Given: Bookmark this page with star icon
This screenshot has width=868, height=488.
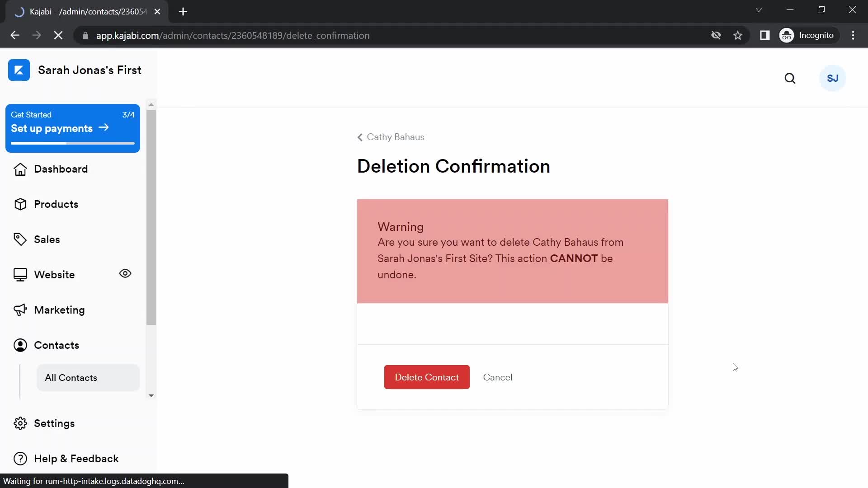Looking at the screenshot, I should [738, 35].
